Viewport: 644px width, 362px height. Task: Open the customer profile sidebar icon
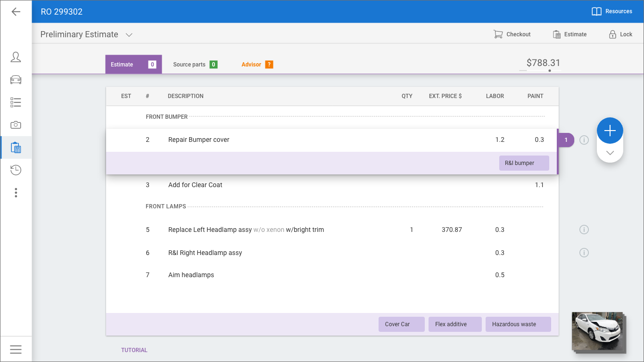pos(16,57)
